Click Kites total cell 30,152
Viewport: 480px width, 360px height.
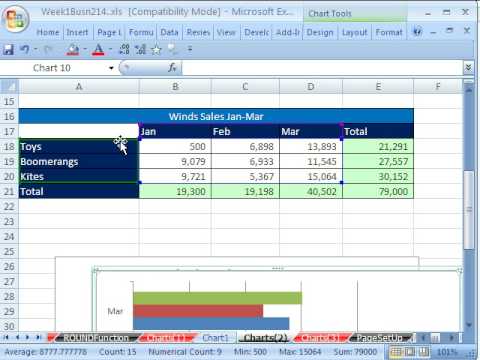click(378, 176)
